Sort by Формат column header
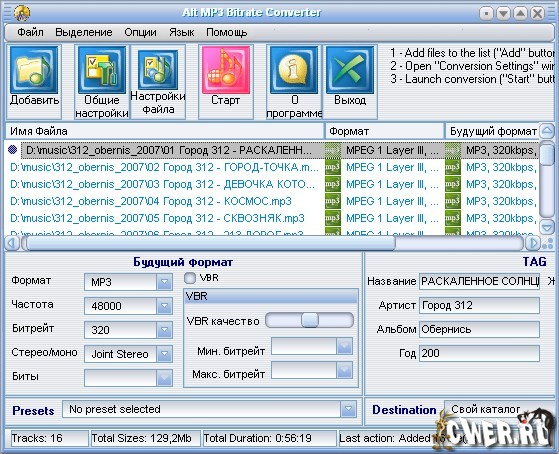559x454 pixels. click(x=385, y=131)
